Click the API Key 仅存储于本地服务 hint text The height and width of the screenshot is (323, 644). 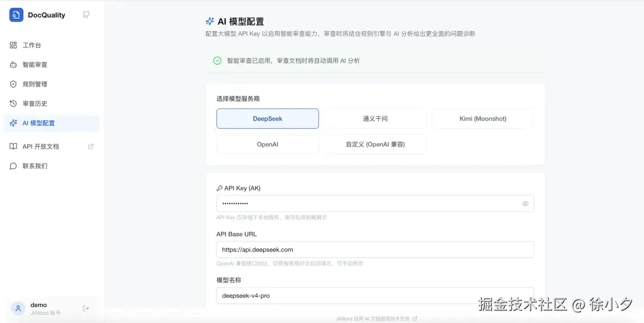point(271,218)
